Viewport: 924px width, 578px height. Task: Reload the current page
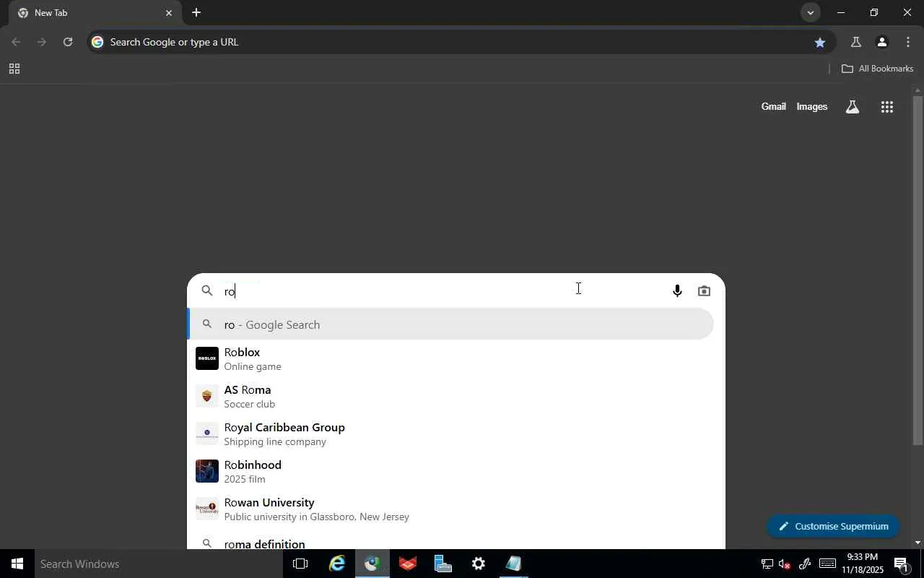[68, 42]
